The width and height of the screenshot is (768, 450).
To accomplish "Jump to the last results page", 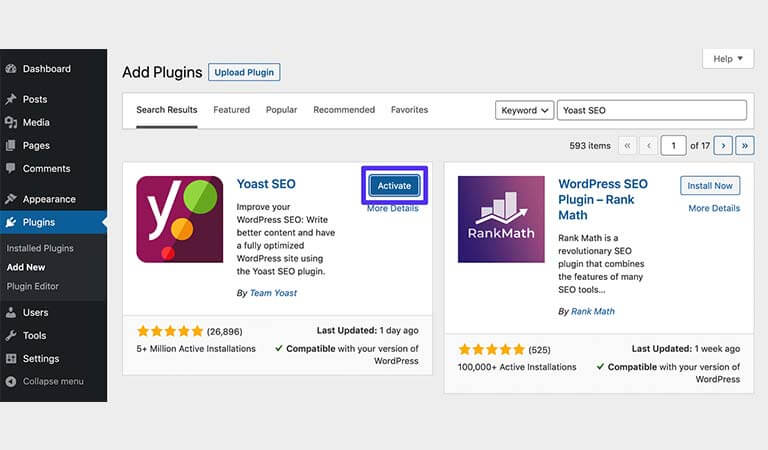I will tap(744, 145).
